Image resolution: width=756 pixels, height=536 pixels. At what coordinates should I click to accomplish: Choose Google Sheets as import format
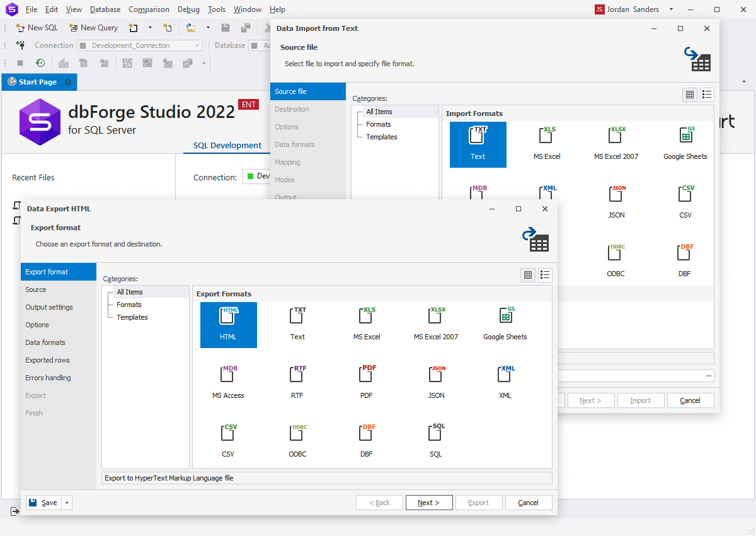tap(685, 142)
